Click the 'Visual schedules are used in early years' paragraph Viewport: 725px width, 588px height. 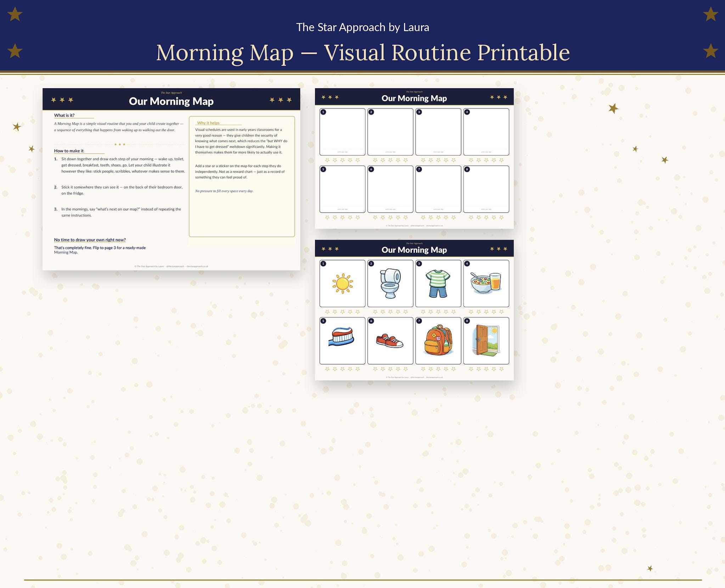[241, 141]
